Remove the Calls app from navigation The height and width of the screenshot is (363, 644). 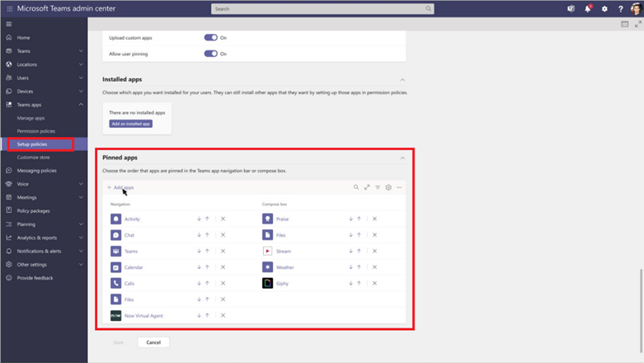click(x=223, y=283)
